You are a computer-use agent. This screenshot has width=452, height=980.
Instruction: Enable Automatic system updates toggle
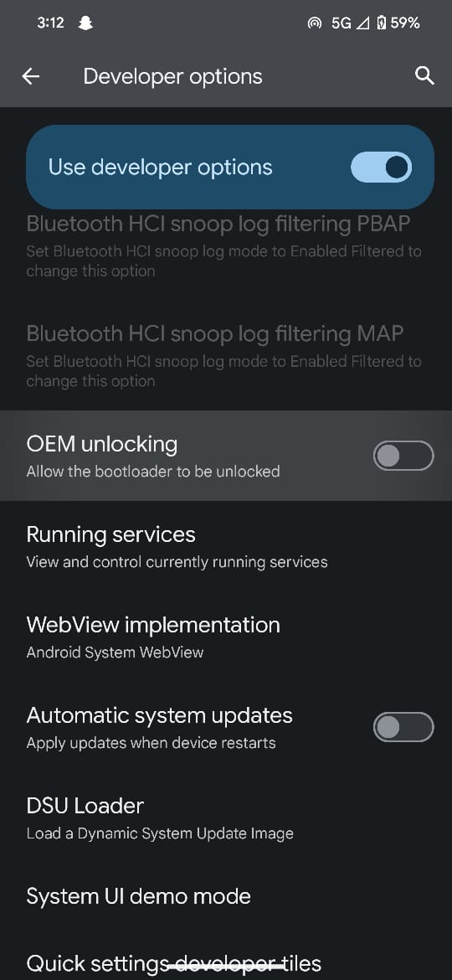pyautogui.click(x=403, y=727)
